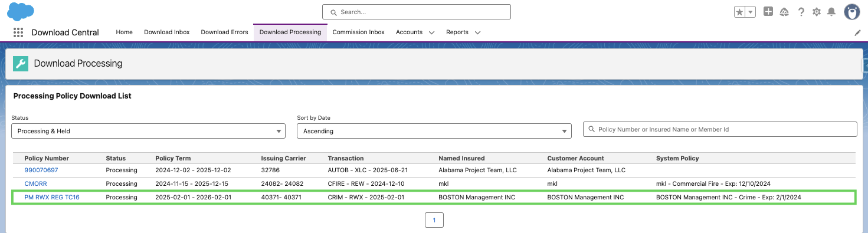Click the transaction cell CFIRE - REW - 2024-12-10

tap(366, 183)
